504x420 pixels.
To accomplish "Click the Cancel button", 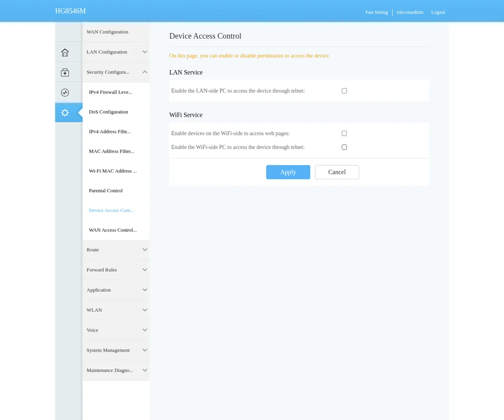I will (x=337, y=172).
